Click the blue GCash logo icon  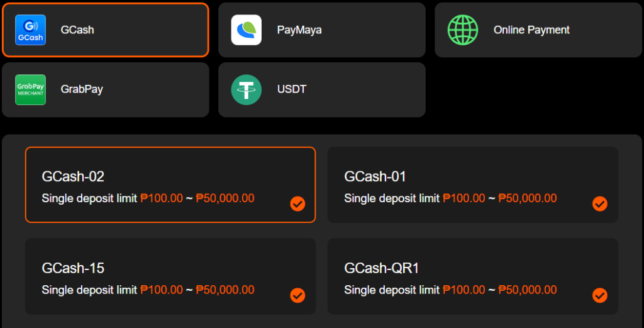coord(30,30)
